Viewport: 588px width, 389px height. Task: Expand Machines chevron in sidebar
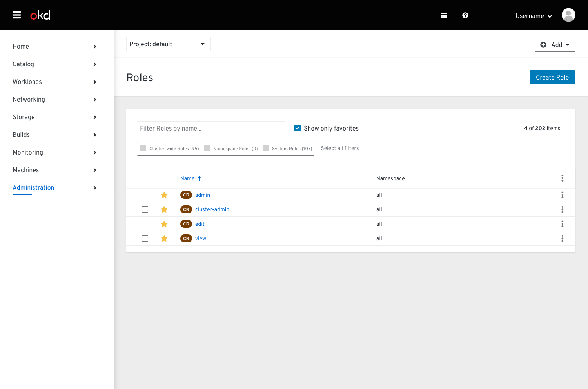click(95, 170)
